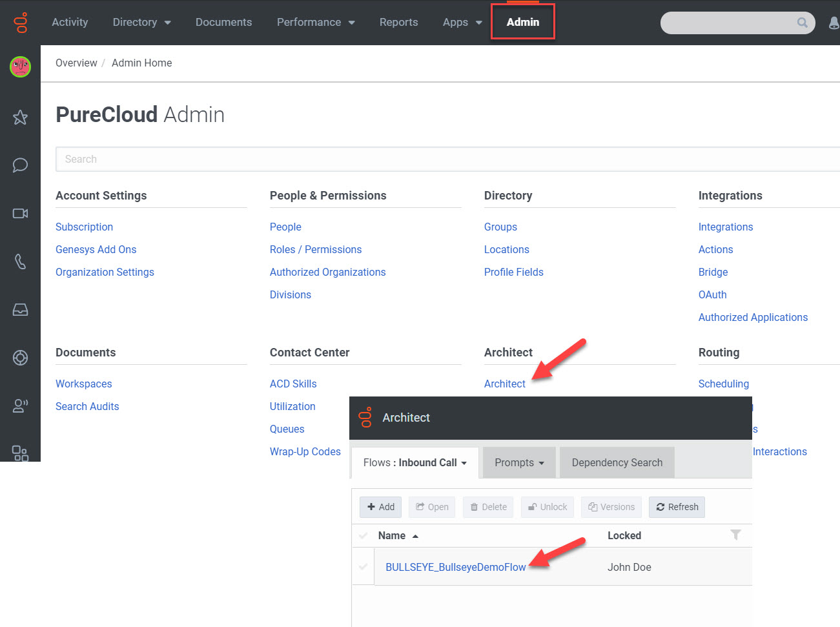Open the Workspaces link
This screenshot has height=627, width=840.
click(x=84, y=384)
